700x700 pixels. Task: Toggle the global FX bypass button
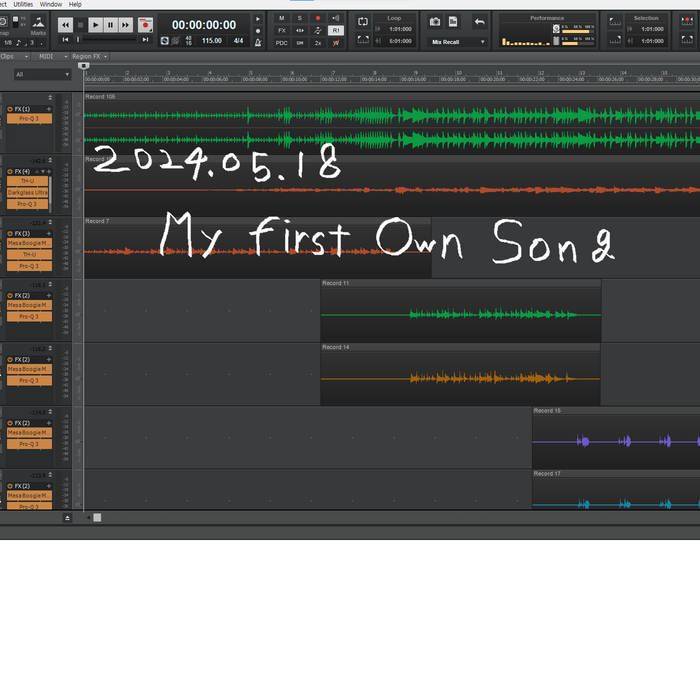click(x=281, y=30)
